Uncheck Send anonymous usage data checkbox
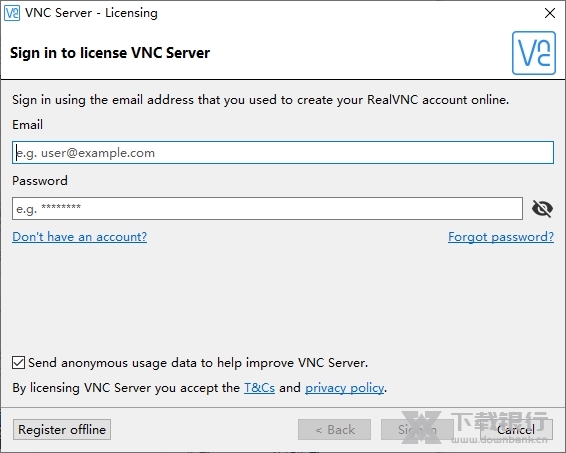This screenshot has width=566, height=453. coord(18,362)
